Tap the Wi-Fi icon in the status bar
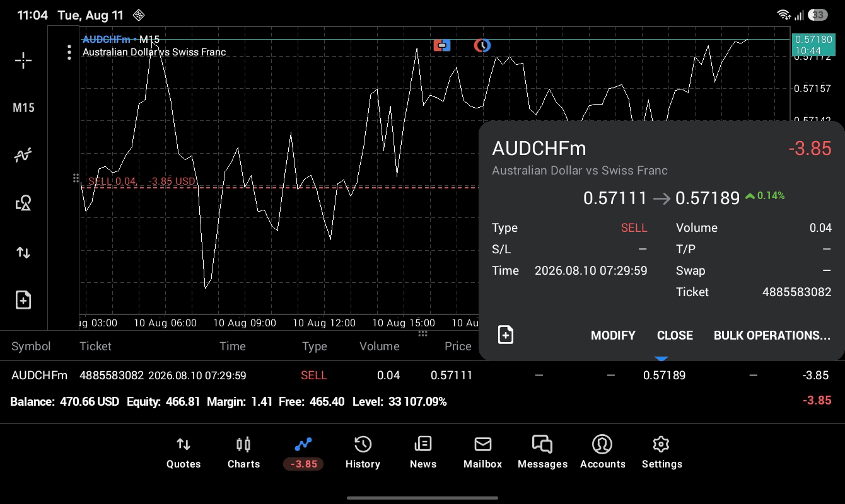Viewport: 845px width, 504px height. pyautogui.click(x=784, y=14)
